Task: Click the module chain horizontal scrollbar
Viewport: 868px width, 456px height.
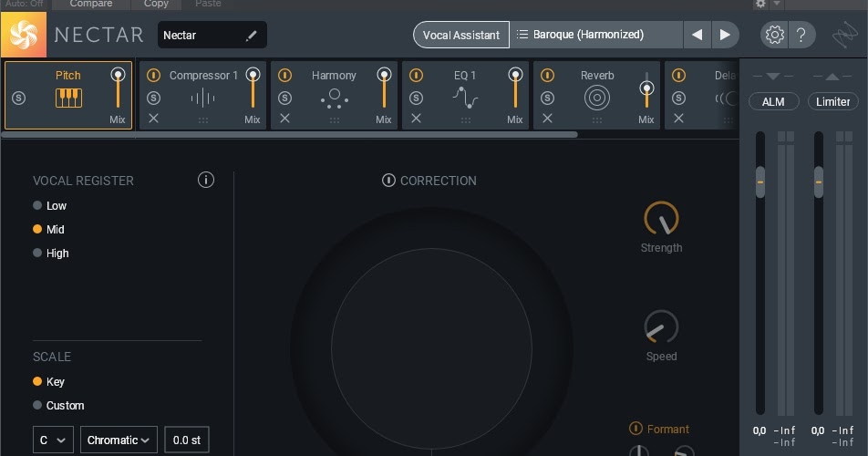Action: tap(290, 134)
